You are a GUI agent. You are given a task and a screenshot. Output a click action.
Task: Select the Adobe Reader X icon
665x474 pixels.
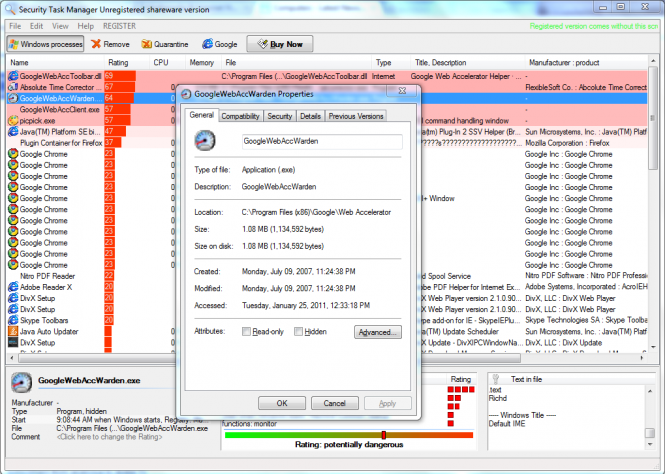point(13,287)
